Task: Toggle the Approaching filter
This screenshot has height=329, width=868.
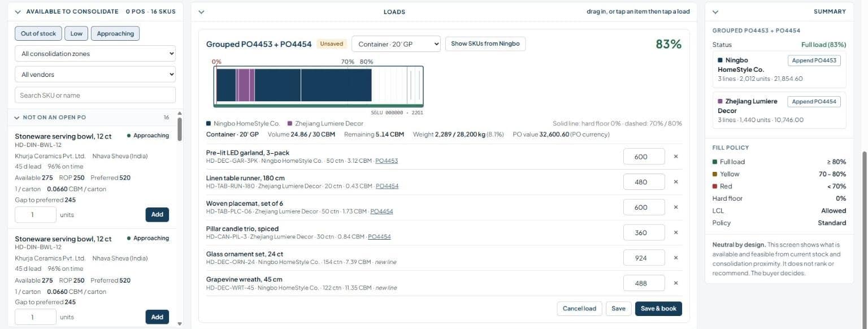Action: point(115,33)
